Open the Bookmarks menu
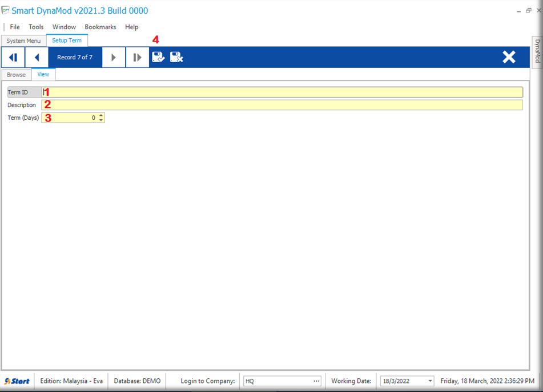543x392 pixels. point(100,27)
